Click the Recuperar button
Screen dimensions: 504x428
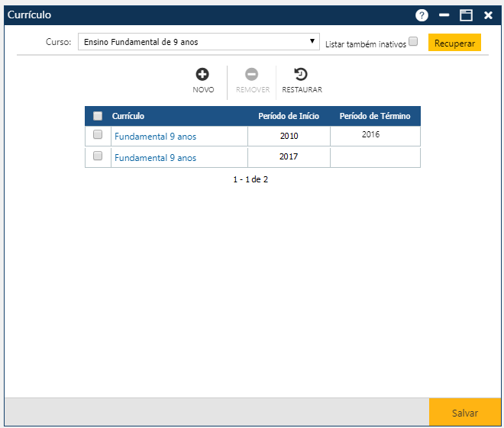coord(454,43)
